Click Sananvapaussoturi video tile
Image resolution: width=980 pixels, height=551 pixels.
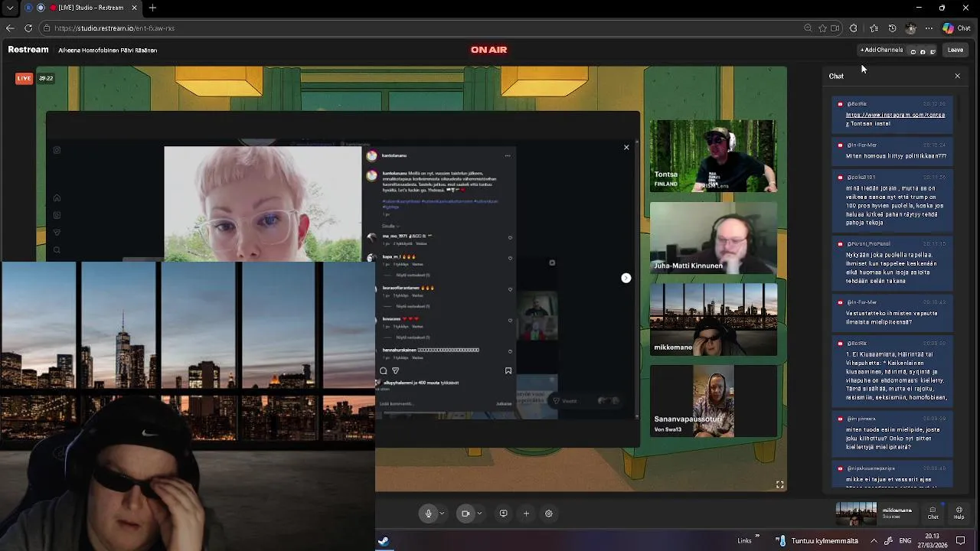pyautogui.click(x=713, y=401)
